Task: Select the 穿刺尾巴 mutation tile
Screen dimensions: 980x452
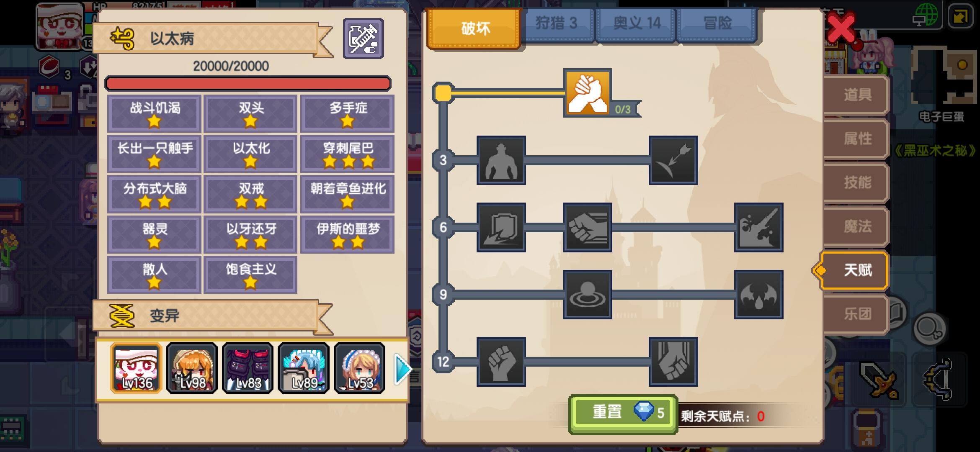Action: click(x=347, y=154)
